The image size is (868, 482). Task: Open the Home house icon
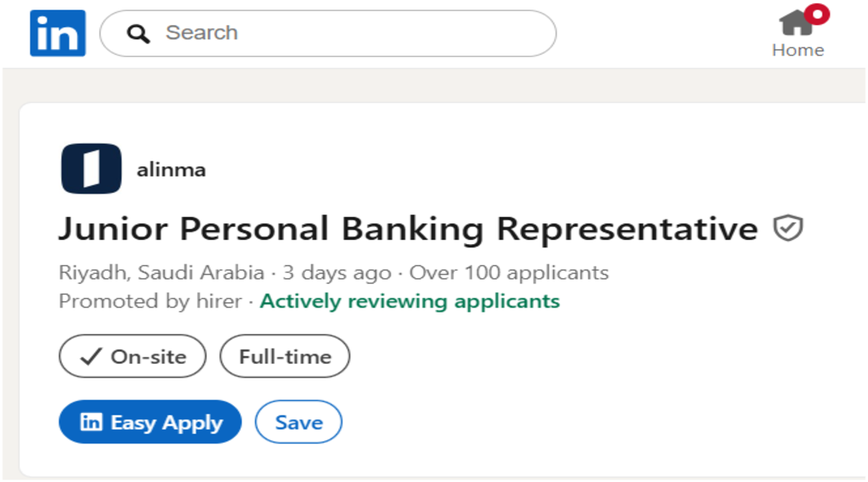click(795, 22)
